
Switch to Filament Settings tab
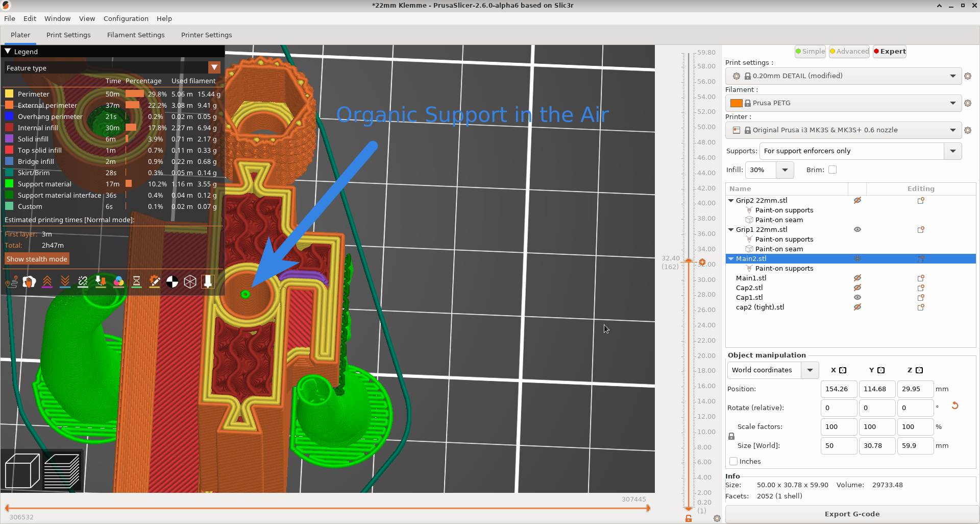coord(136,35)
